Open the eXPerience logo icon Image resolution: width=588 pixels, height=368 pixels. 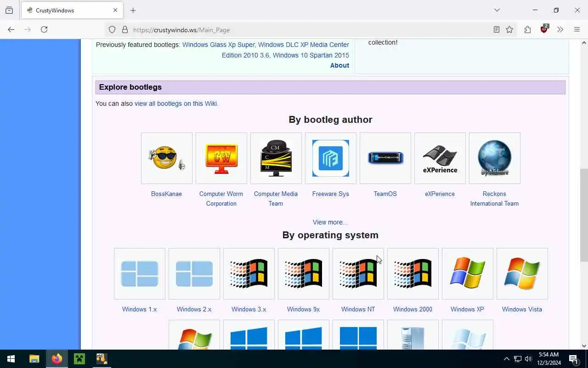pyautogui.click(x=440, y=158)
